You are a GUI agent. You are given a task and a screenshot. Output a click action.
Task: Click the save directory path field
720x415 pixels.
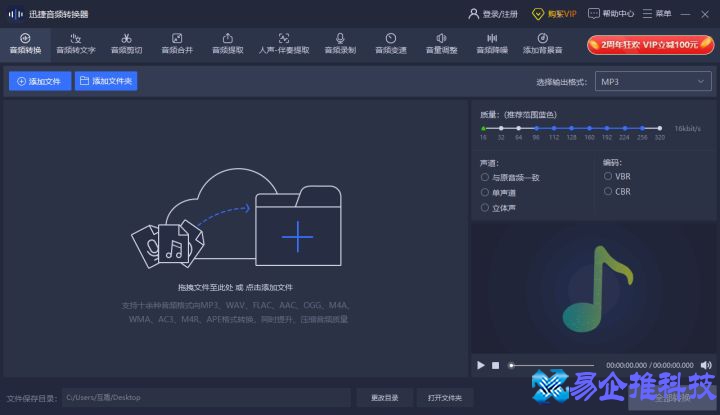206,398
